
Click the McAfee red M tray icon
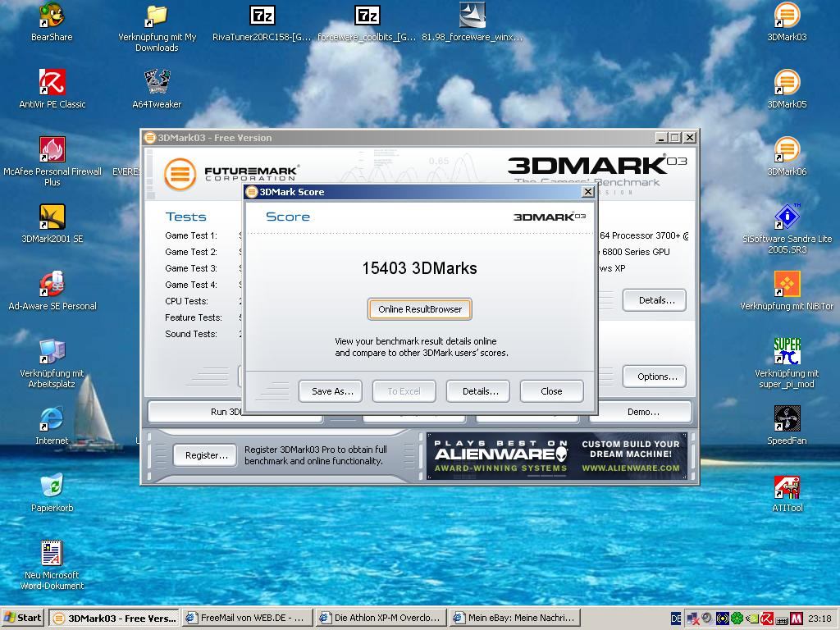point(796,619)
